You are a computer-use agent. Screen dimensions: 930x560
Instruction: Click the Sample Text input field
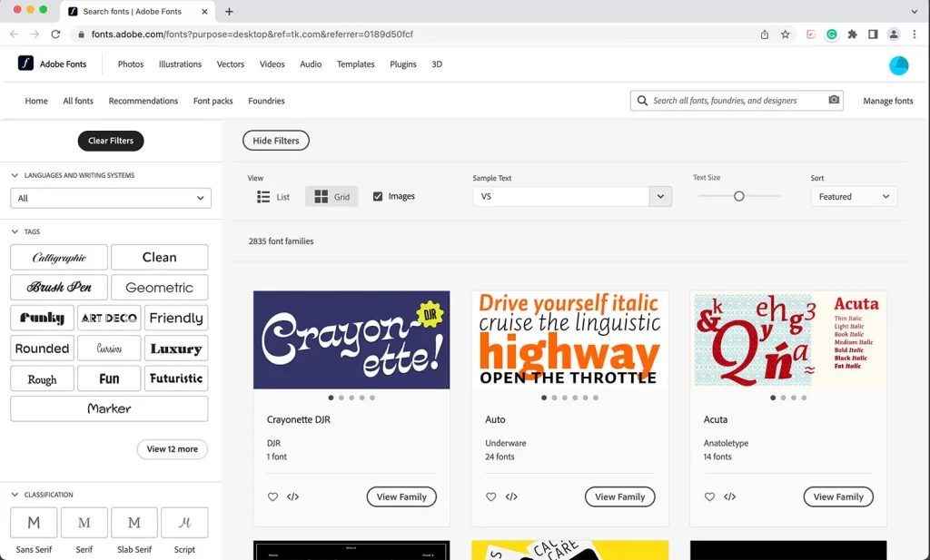pos(561,197)
